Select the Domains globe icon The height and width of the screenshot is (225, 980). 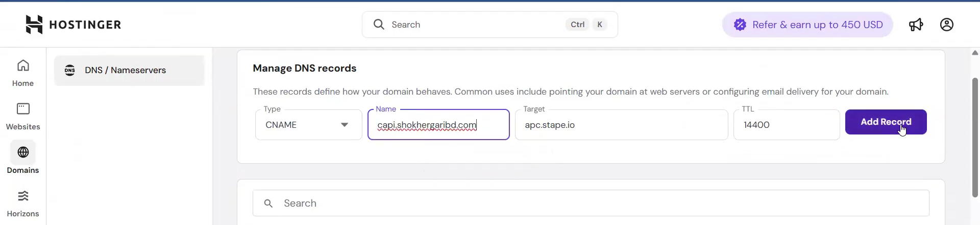pyautogui.click(x=23, y=152)
